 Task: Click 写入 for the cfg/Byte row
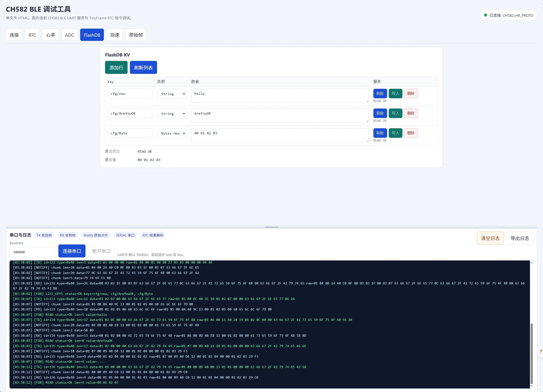[395, 133]
